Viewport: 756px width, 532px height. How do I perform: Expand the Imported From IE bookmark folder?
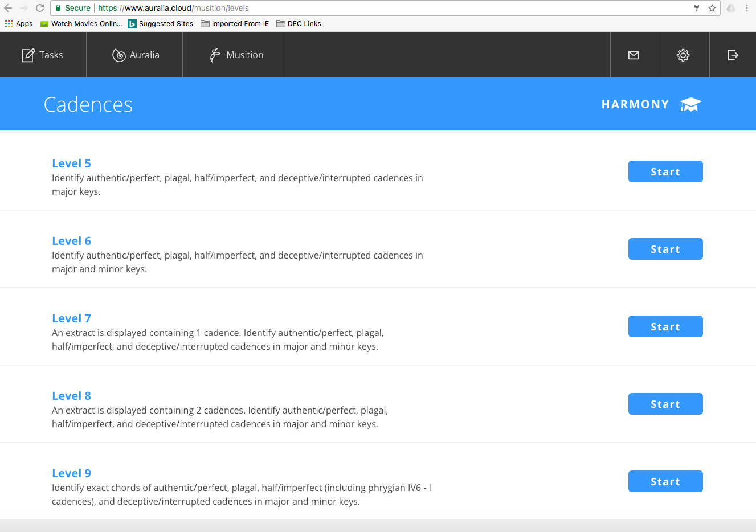point(235,24)
